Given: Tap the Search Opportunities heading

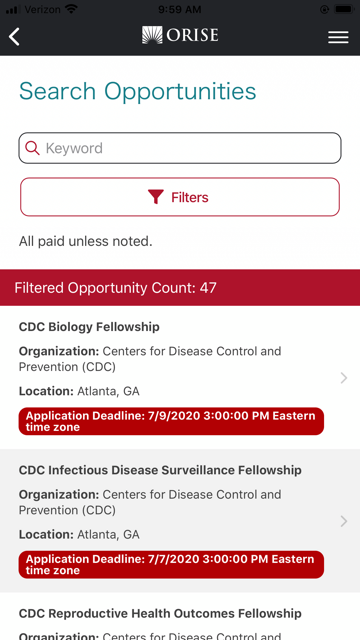Looking at the screenshot, I should click(x=138, y=91).
